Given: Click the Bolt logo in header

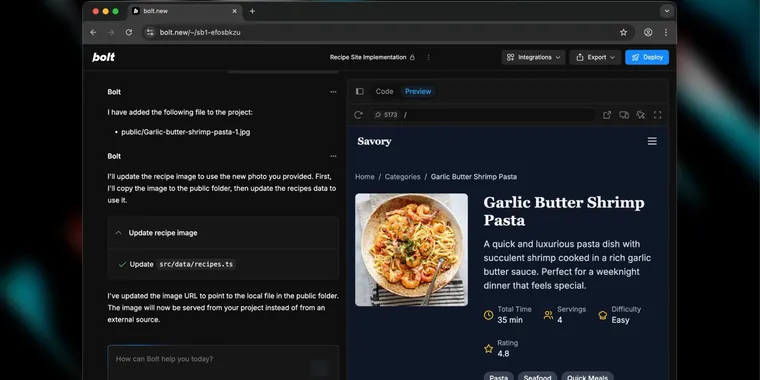Looking at the screenshot, I should [x=103, y=57].
